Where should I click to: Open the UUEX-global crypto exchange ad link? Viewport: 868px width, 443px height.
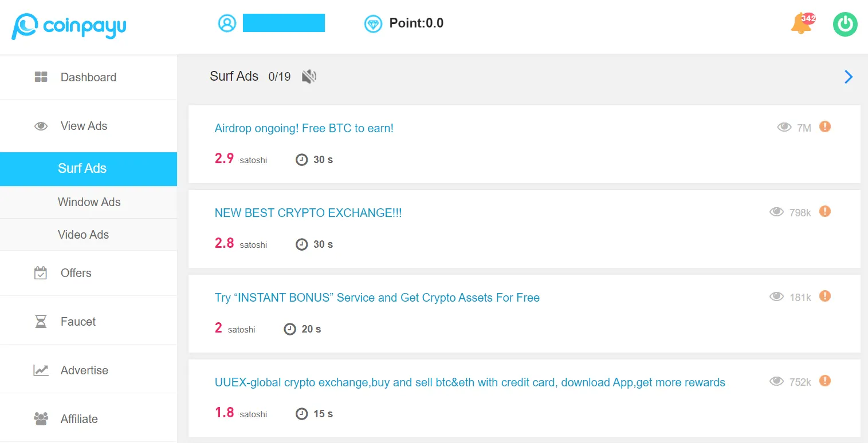[x=469, y=382]
